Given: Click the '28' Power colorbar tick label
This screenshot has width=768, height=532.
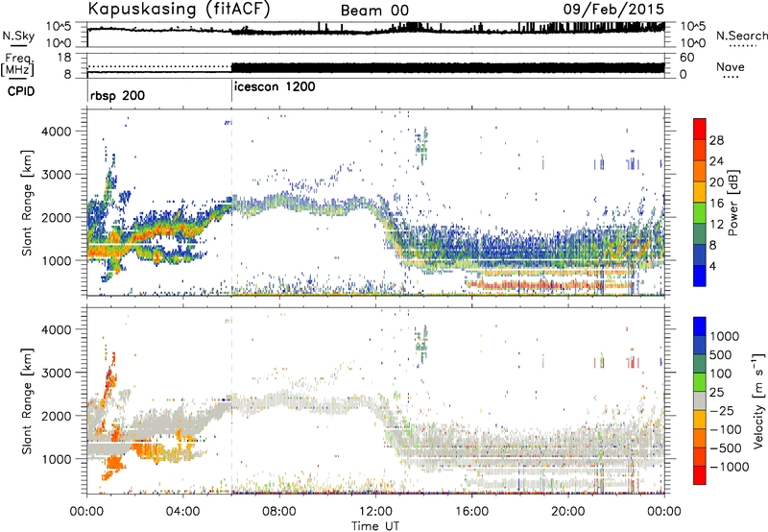Looking at the screenshot, I should [716, 140].
